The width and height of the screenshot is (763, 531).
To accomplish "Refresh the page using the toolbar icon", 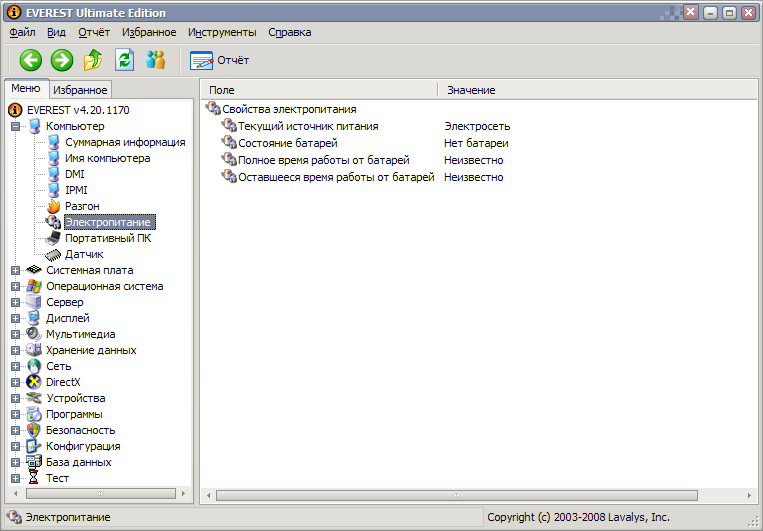I will point(125,60).
